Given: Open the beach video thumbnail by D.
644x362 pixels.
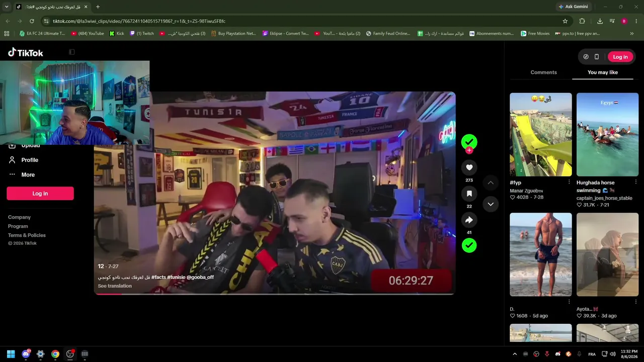Looking at the screenshot, I should coord(541,254).
